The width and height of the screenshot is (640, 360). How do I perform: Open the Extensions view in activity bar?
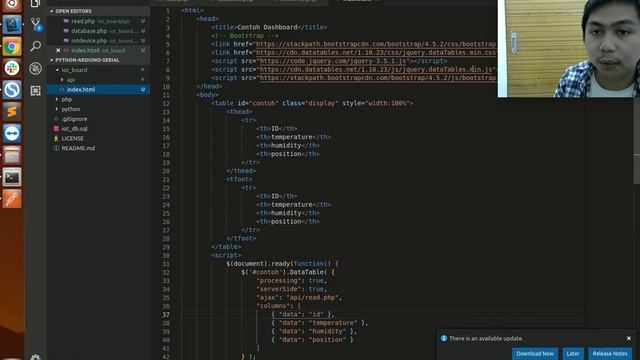point(36,90)
